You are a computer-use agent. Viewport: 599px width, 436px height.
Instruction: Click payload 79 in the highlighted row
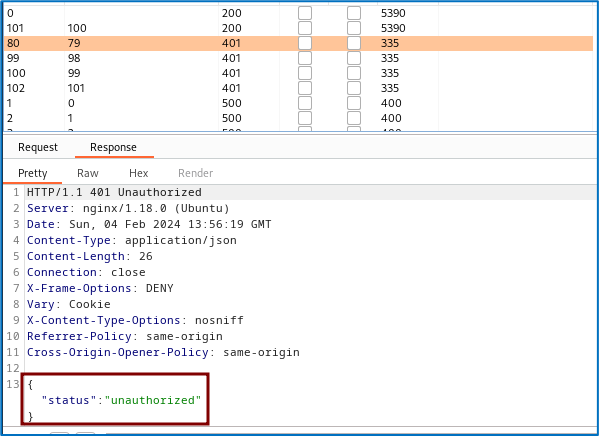point(74,43)
